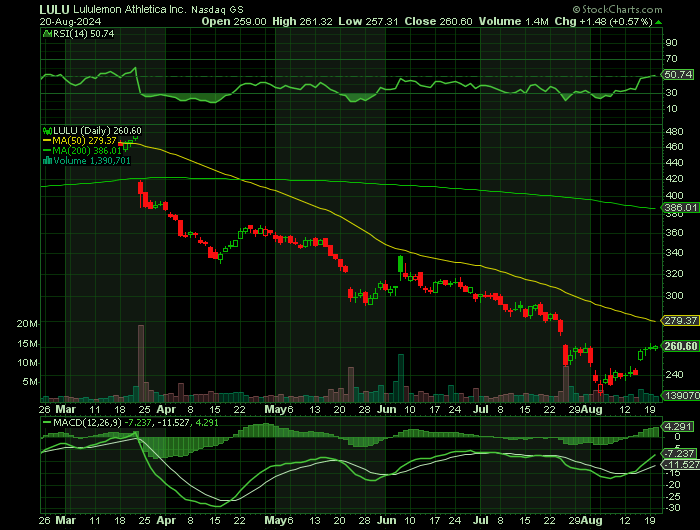Click the 320 price axis label

[674, 274]
